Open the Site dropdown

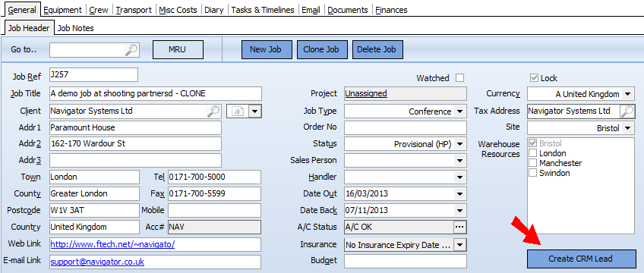point(627,128)
